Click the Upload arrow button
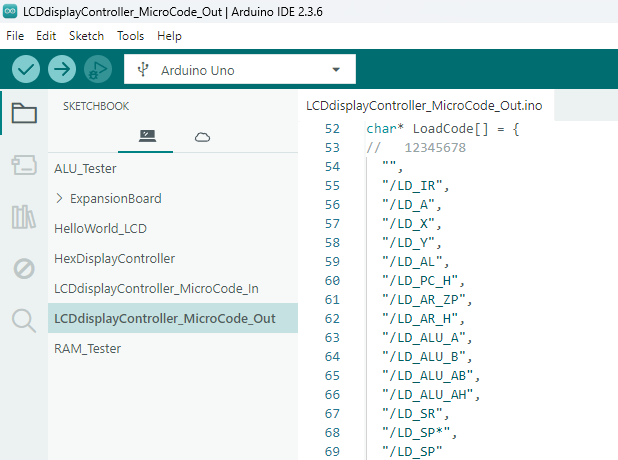The image size is (618, 460). pos(62,69)
